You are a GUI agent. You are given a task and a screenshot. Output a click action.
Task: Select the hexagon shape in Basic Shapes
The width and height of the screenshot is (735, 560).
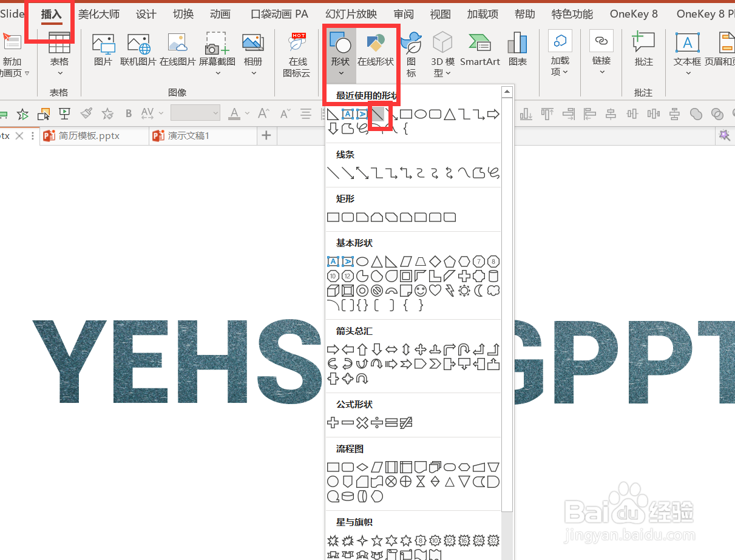[x=464, y=261]
